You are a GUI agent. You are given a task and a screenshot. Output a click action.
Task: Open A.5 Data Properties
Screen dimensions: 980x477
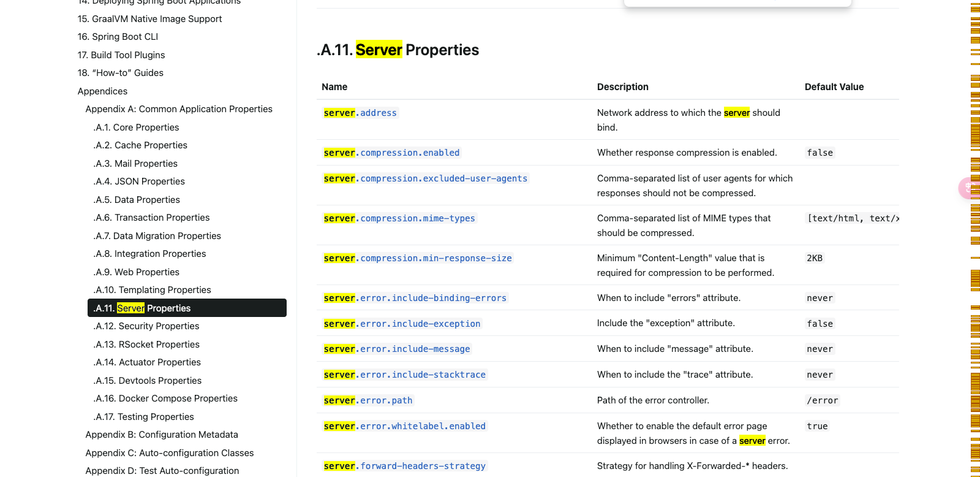(x=137, y=200)
